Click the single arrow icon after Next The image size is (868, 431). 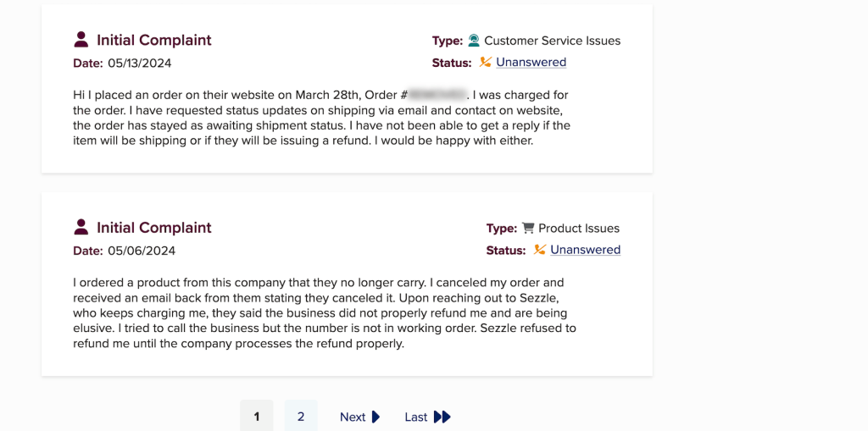[376, 417]
